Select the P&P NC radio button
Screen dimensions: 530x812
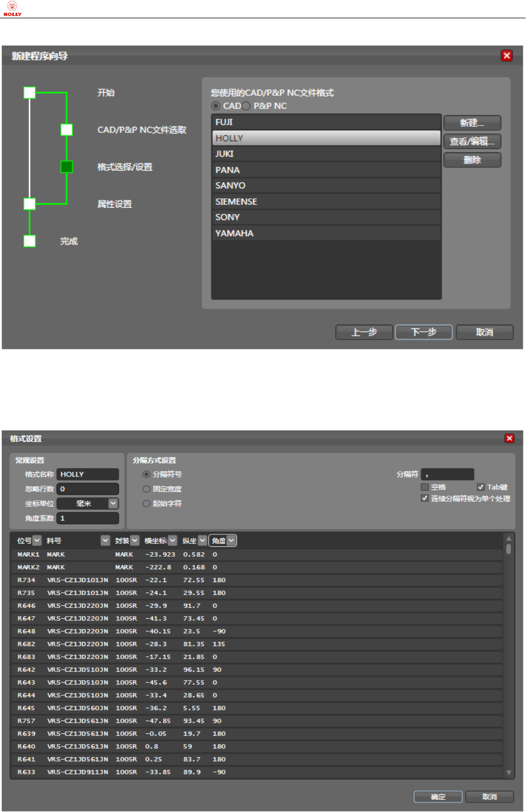[246, 106]
